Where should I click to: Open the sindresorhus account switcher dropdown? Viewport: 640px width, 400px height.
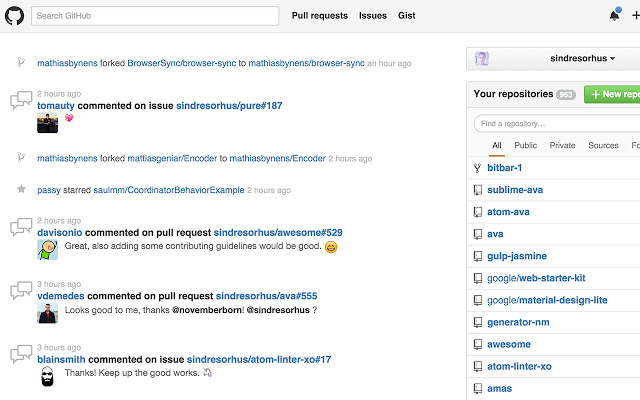(x=553, y=59)
